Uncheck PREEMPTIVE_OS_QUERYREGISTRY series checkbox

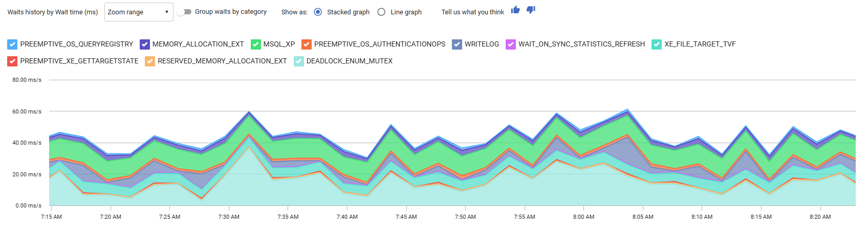tap(13, 44)
